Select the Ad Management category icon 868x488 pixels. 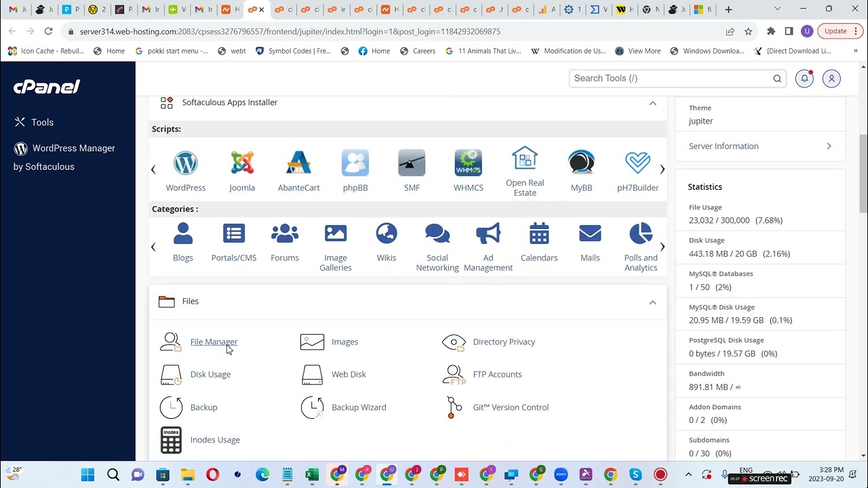(488, 233)
